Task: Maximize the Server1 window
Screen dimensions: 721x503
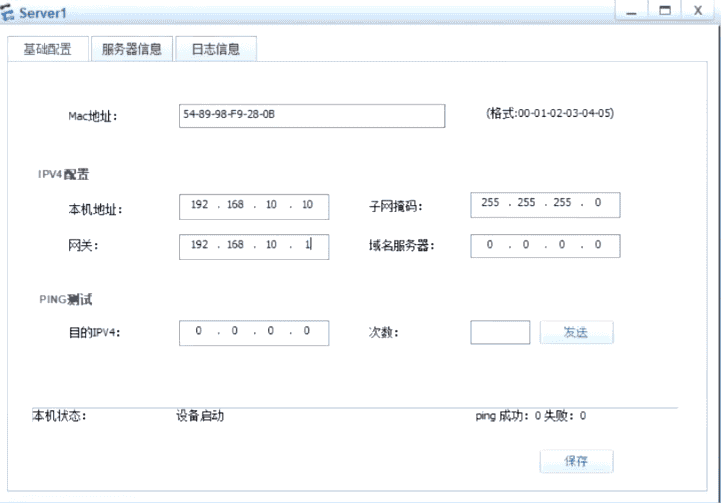Action: [x=664, y=11]
